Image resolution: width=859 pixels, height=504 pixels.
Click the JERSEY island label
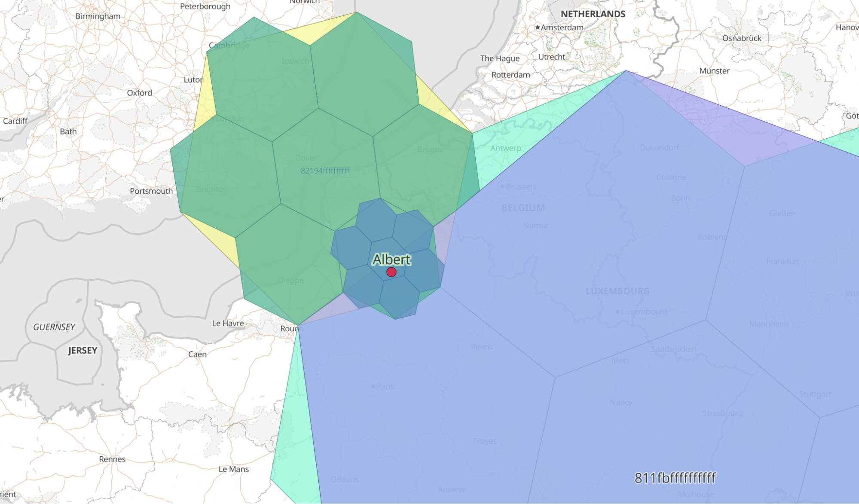click(x=83, y=350)
